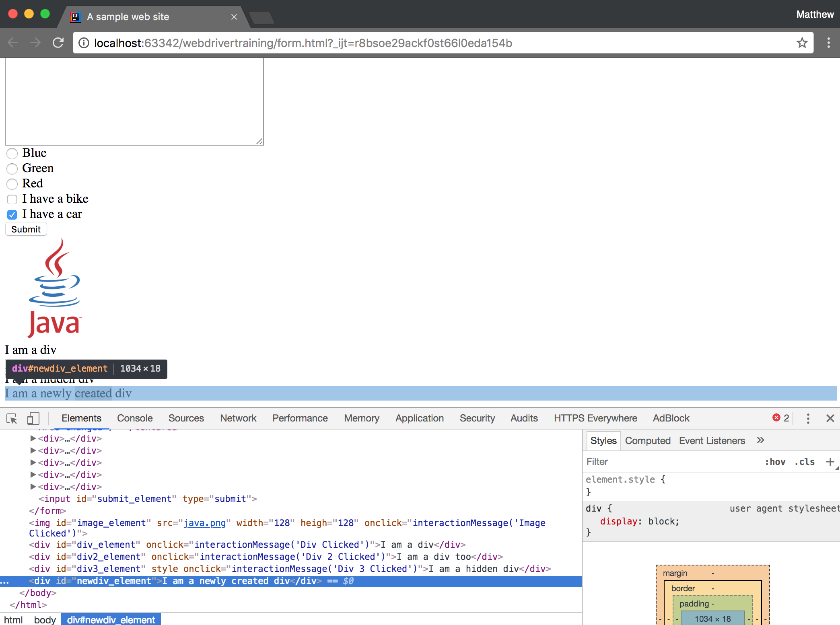The height and width of the screenshot is (625, 840).
Task: Expand the first collapsed div node
Action: (33, 438)
